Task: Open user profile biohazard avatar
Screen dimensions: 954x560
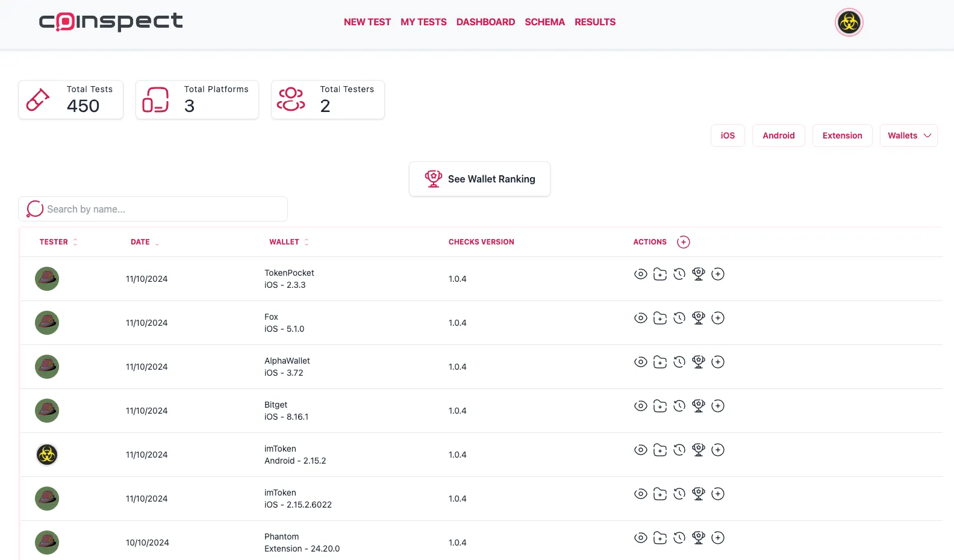Action: point(849,23)
